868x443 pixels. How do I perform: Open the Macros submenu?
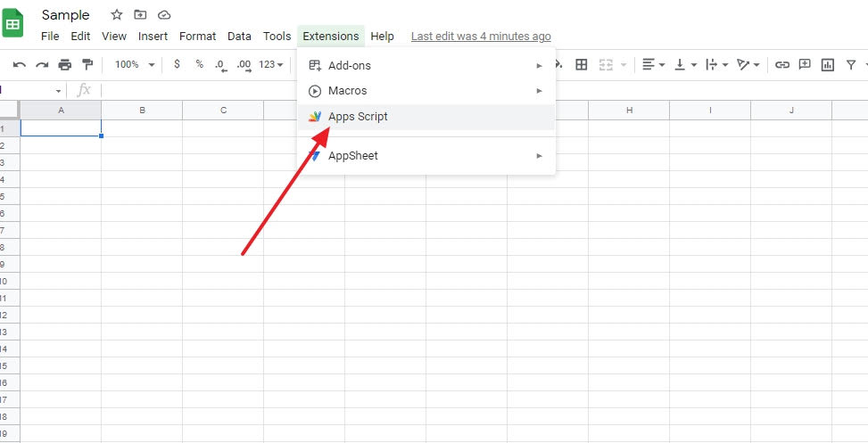point(347,91)
